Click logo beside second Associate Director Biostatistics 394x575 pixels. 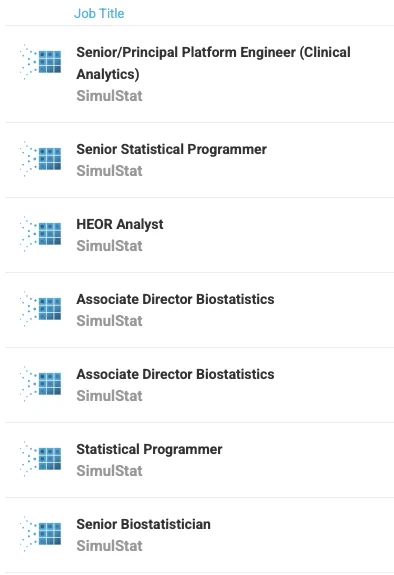(x=41, y=384)
